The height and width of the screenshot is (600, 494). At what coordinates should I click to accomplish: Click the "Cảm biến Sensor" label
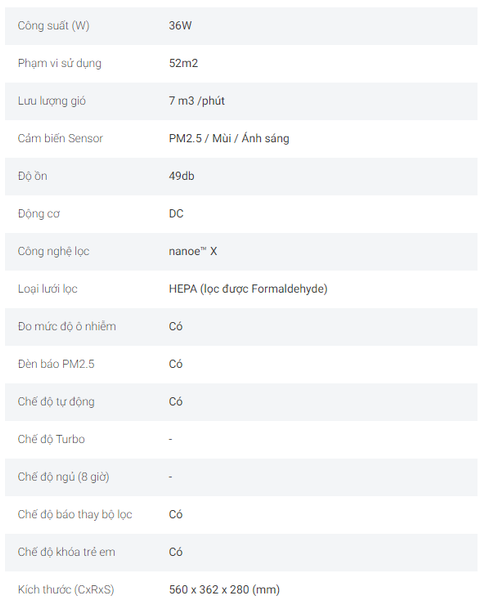coord(60,138)
